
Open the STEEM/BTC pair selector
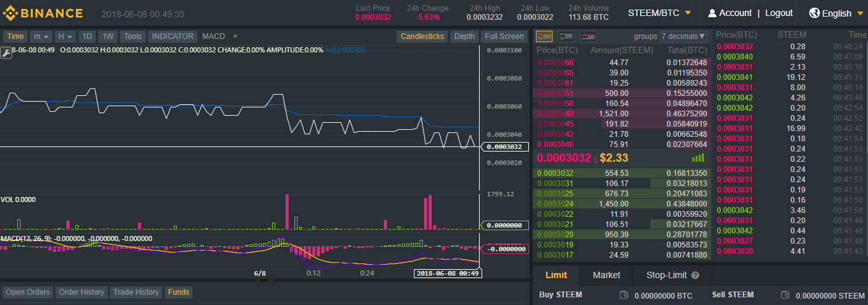click(x=660, y=13)
